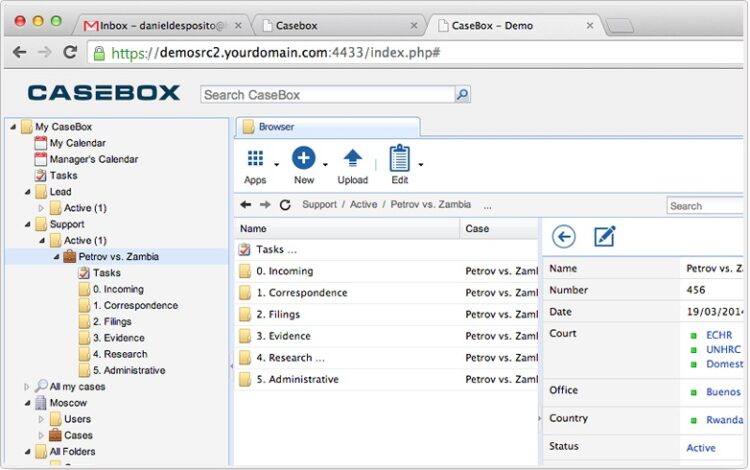Click the Search CaseBox field

click(328, 95)
